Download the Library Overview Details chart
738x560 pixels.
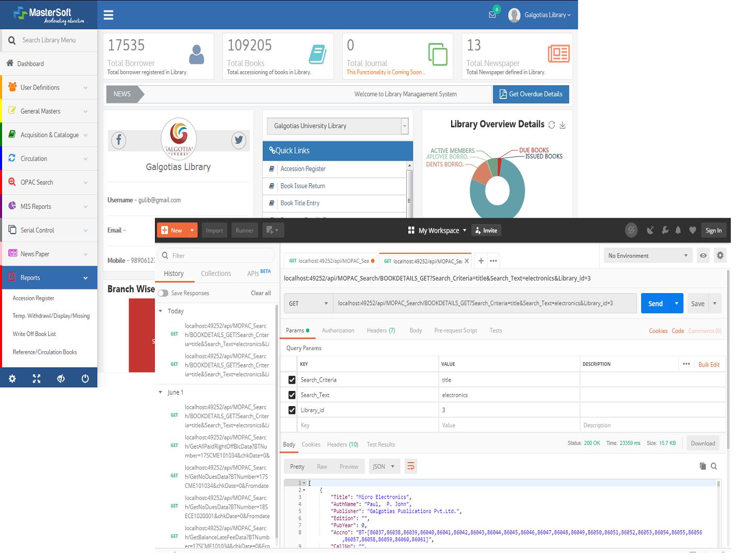click(x=563, y=125)
